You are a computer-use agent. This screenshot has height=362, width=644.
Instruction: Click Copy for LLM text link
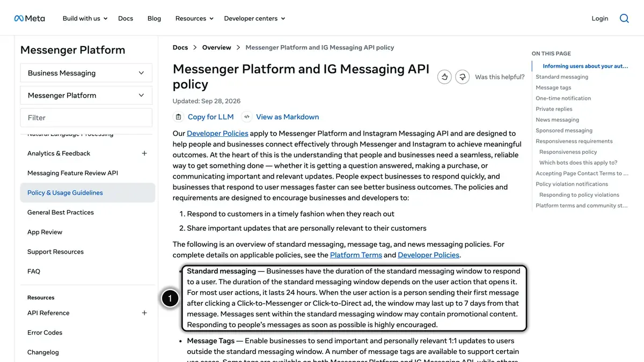coord(211,117)
